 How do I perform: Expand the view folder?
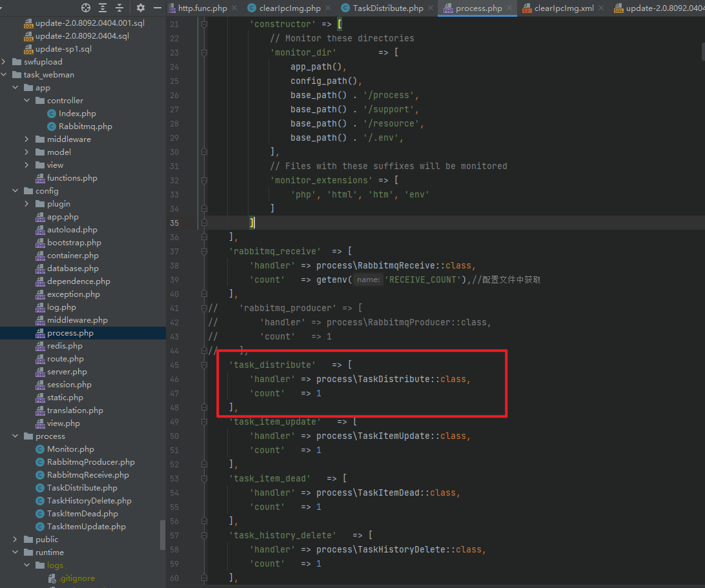click(x=27, y=165)
